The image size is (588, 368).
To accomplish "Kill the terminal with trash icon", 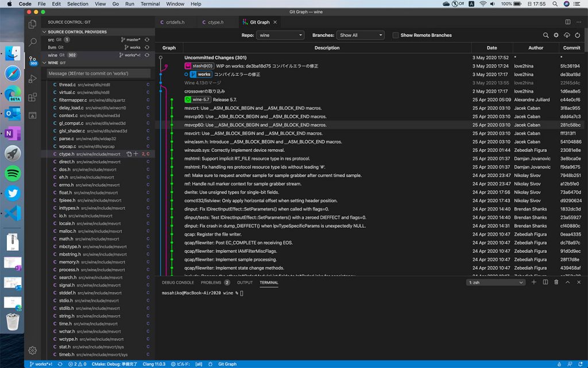I will coord(556,282).
